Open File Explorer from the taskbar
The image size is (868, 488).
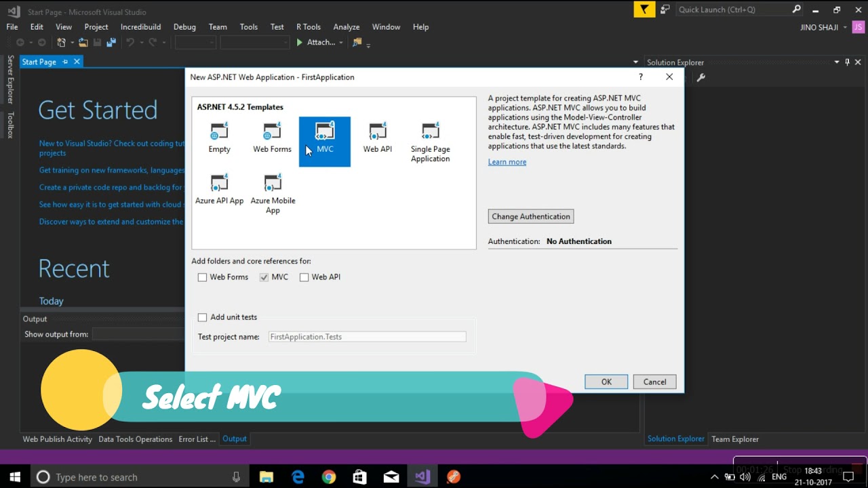(x=267, y=477)
